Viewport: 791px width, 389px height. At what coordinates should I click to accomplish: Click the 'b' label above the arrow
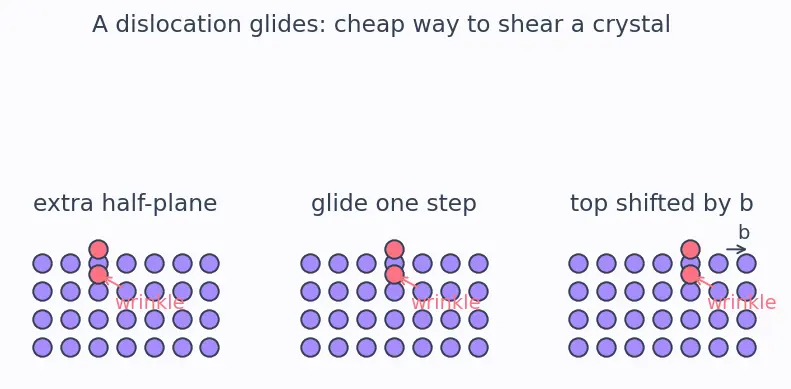point(744,233)
